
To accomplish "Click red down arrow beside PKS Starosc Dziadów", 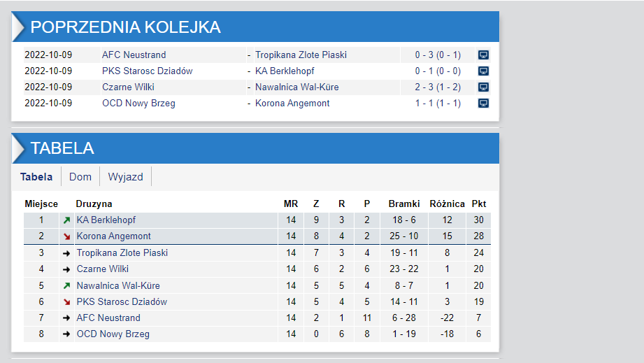I will (66, 302).
